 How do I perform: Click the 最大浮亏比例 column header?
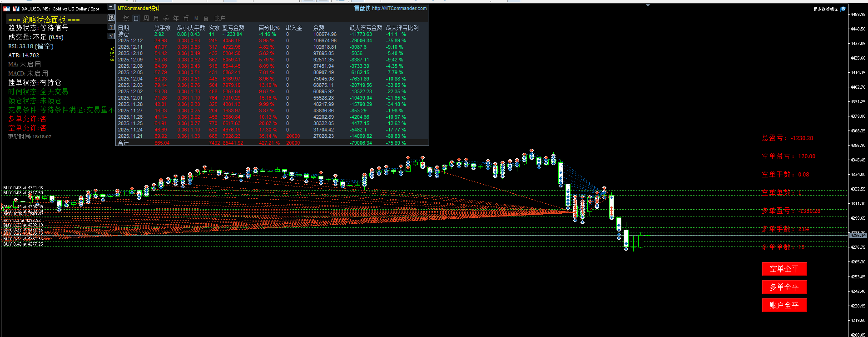402,28
